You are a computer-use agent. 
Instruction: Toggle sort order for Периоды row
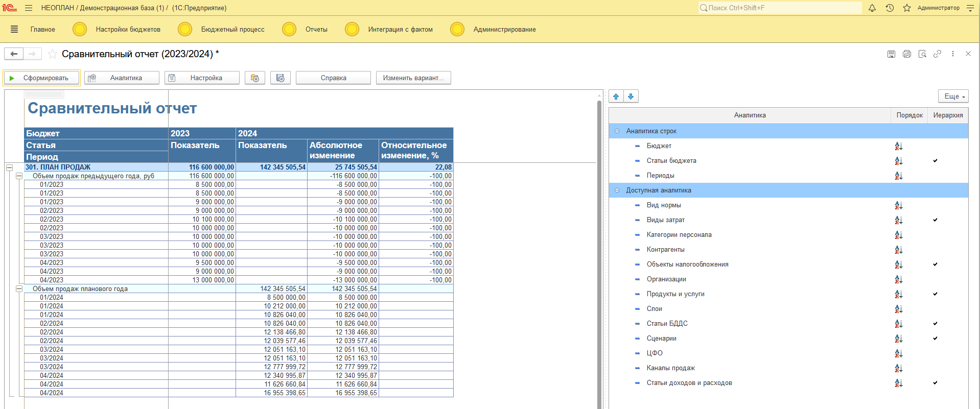click(899, 176)
